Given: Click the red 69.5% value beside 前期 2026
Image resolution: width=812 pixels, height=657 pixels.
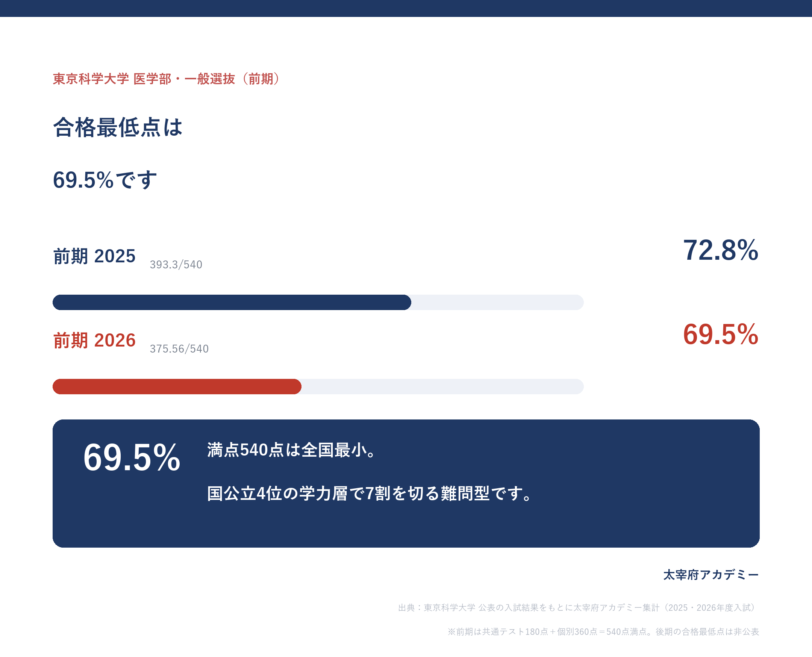Looking at the screenshot, I should pos(721,334).
